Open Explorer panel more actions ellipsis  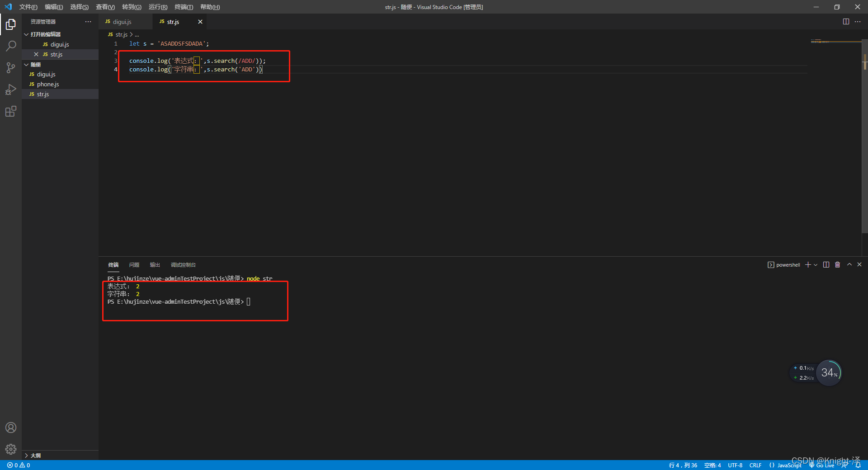coord(88,22)
